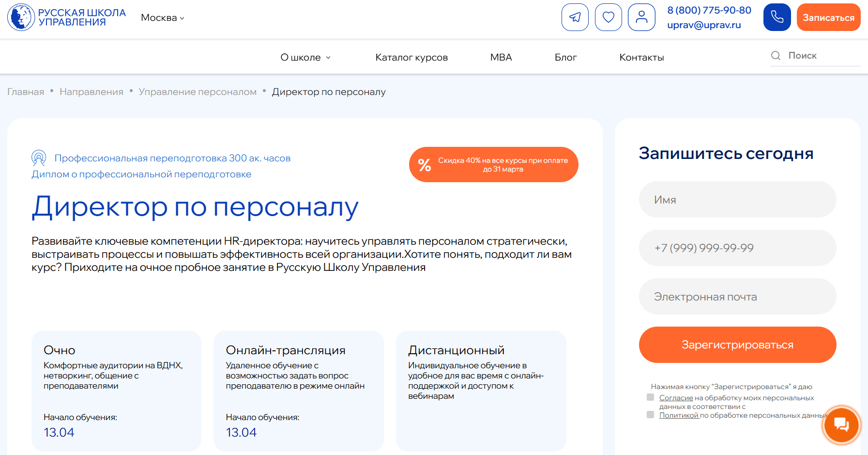This screenshot has height=455, width=868.
Task: Click the blue phone handset icon
Action: click(777, 17)
